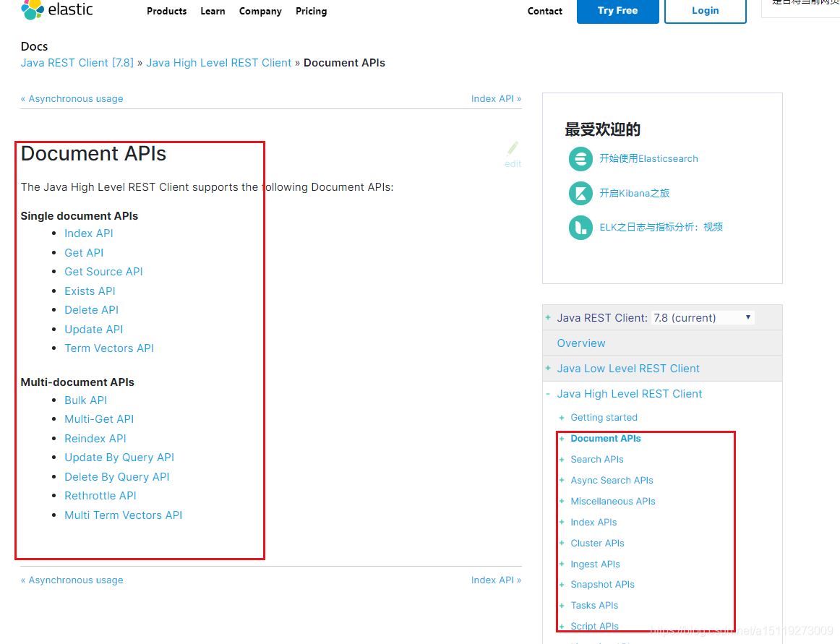The height and width of the screenshot is (644, 840).
Task: Open the Multi-Get API link
Action: tap(99, 419)
